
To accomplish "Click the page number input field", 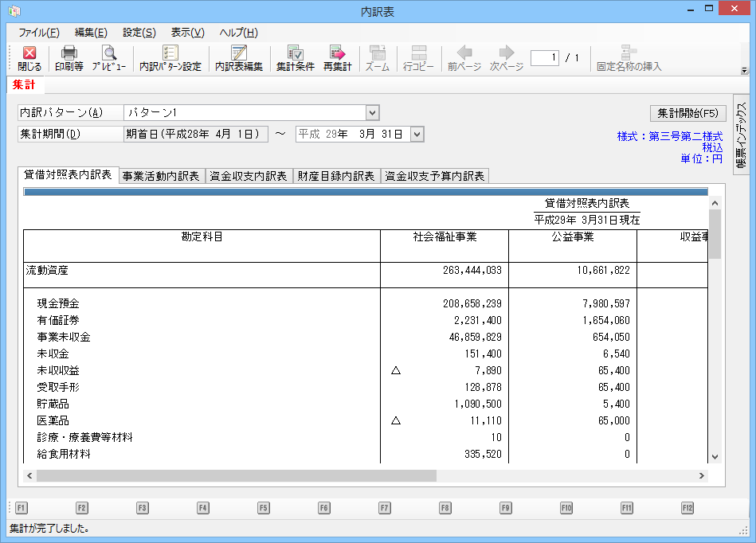I will point(545,57).
